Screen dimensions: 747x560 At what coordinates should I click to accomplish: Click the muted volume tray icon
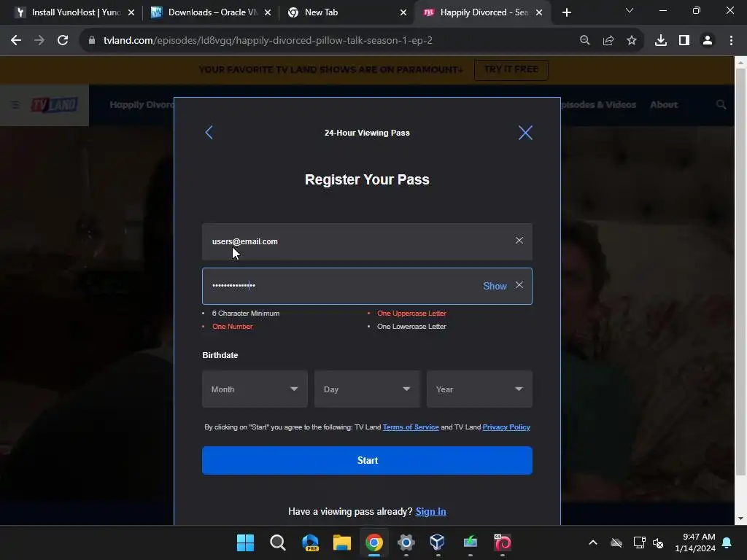(x=659, y=542)
